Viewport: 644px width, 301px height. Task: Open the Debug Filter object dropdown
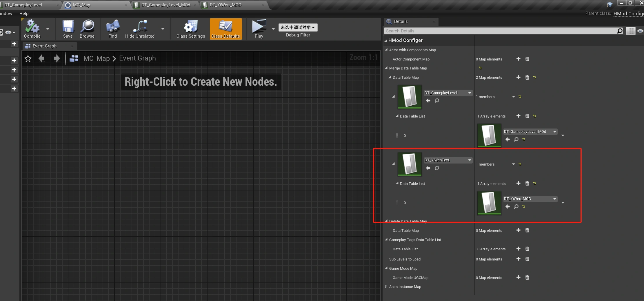[298, 27]
